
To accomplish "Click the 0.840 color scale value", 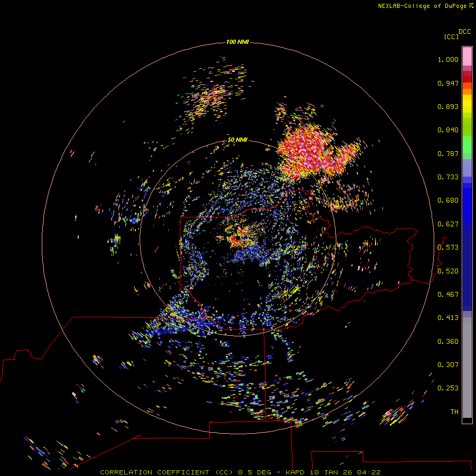I will pyautogui.click(x=448, y=130).
